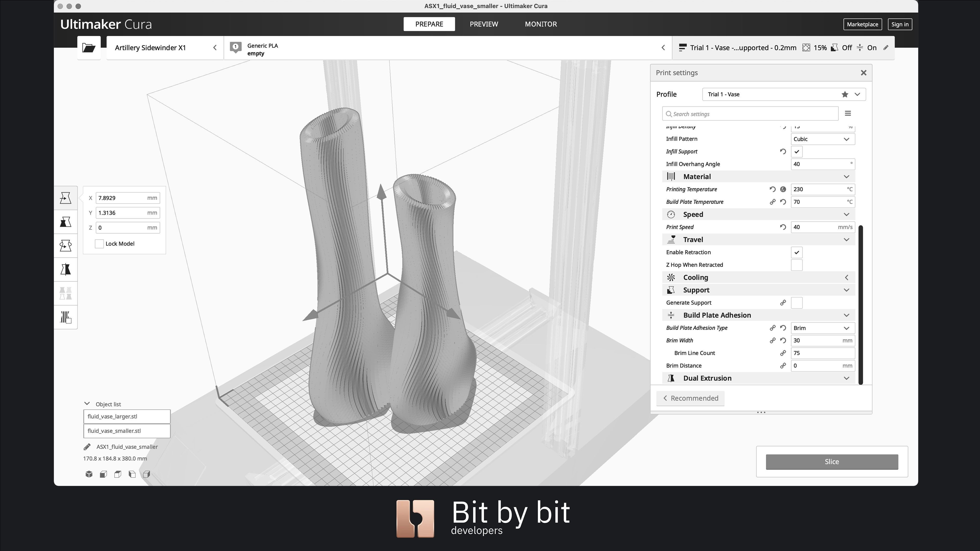Collapse the Travel section

coord(758,240)
